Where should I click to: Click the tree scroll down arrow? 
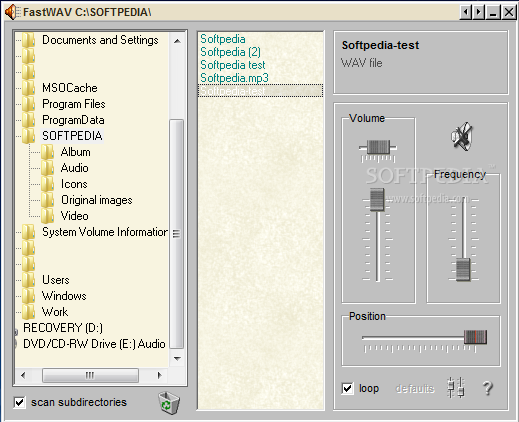pyautogui.click(x=177, y=359)
